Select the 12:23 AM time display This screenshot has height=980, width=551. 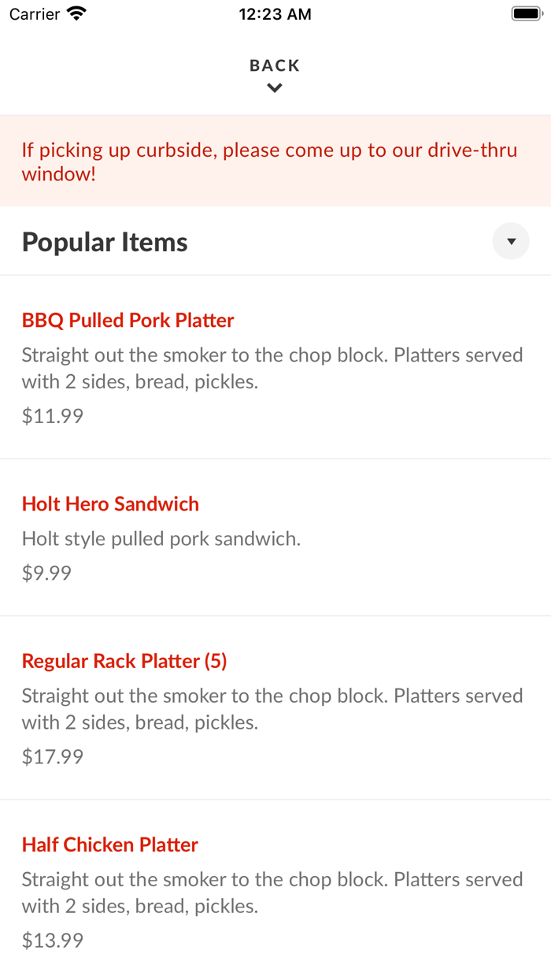click(x=275, y=13)
